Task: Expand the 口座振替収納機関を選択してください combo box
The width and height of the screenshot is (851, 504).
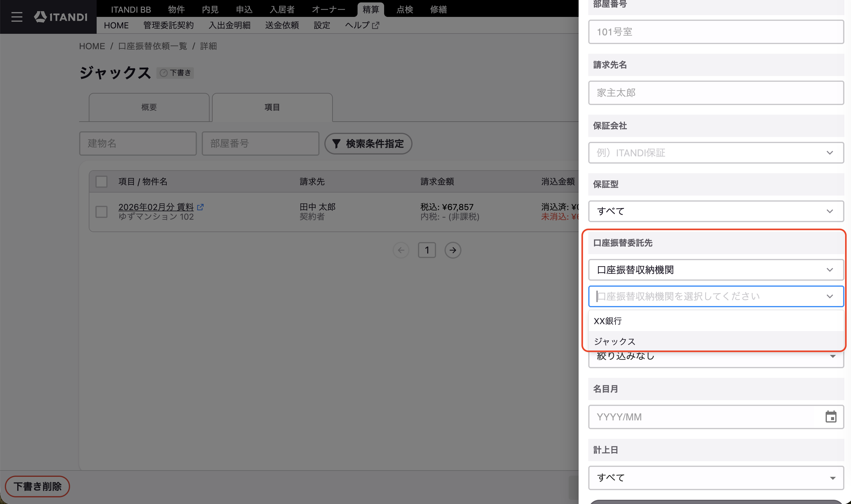Action: [x=716, y=296]
